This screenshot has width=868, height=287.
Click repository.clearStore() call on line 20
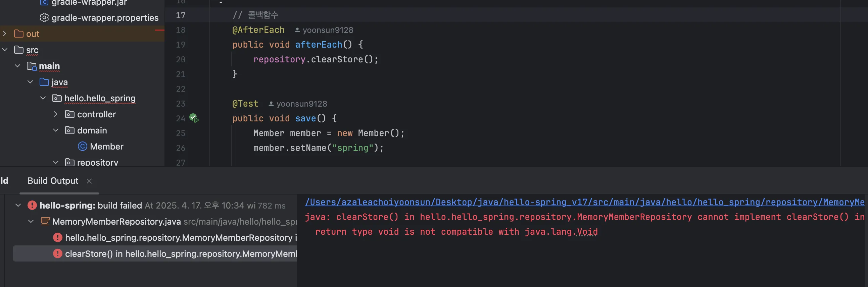(x=316, y=59)
